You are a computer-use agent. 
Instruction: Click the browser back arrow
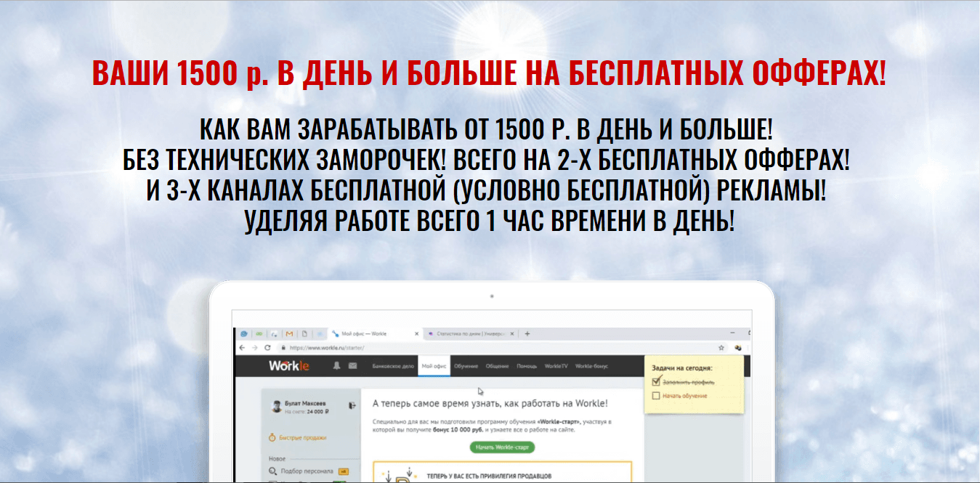pyautogui.click(x=242, y=346)
